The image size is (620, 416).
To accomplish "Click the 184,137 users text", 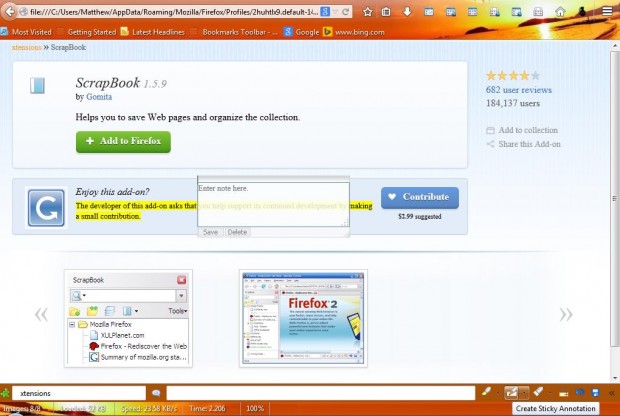I will [x=512, y=103].
